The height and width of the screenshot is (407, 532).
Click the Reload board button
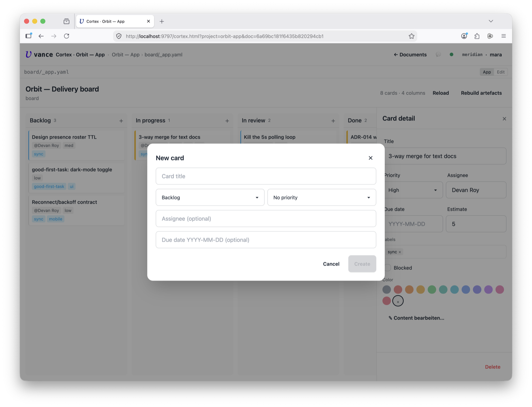coord(441,93)
